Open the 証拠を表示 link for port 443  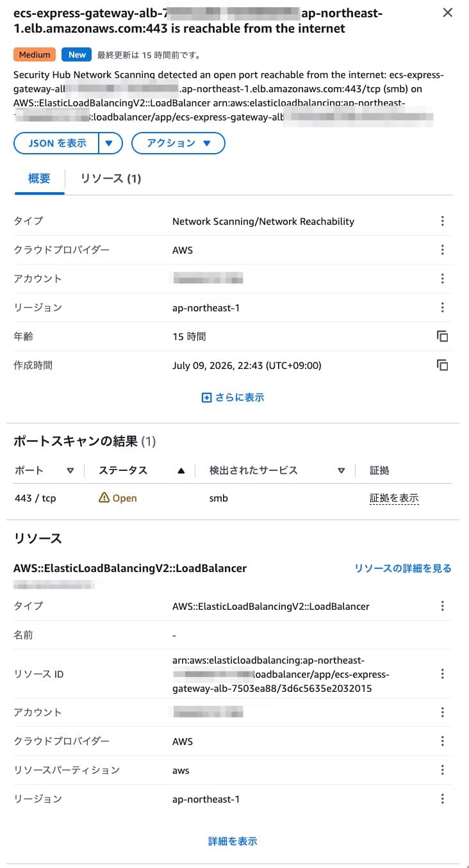pos(394,498)
